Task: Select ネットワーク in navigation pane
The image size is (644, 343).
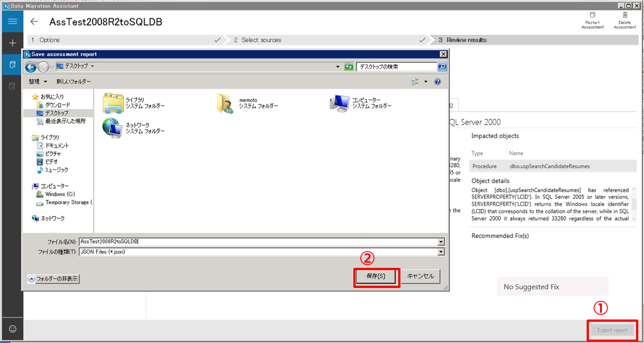Action: coord(52,218)
